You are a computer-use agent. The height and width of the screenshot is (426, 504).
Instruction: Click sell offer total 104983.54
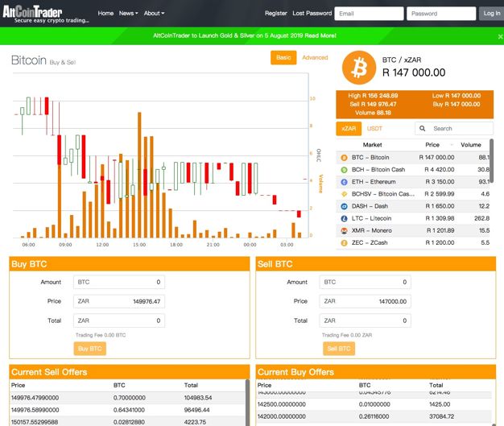[x=198, y=398]
